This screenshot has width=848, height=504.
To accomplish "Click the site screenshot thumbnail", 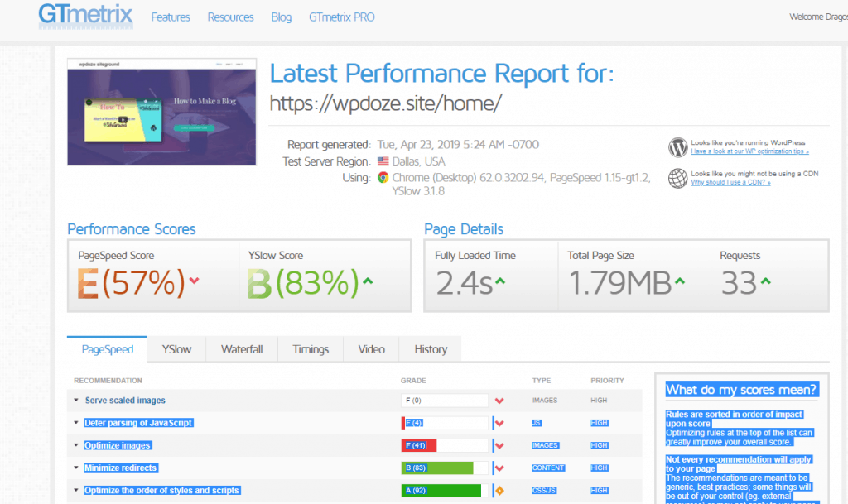I will point(161,111).
